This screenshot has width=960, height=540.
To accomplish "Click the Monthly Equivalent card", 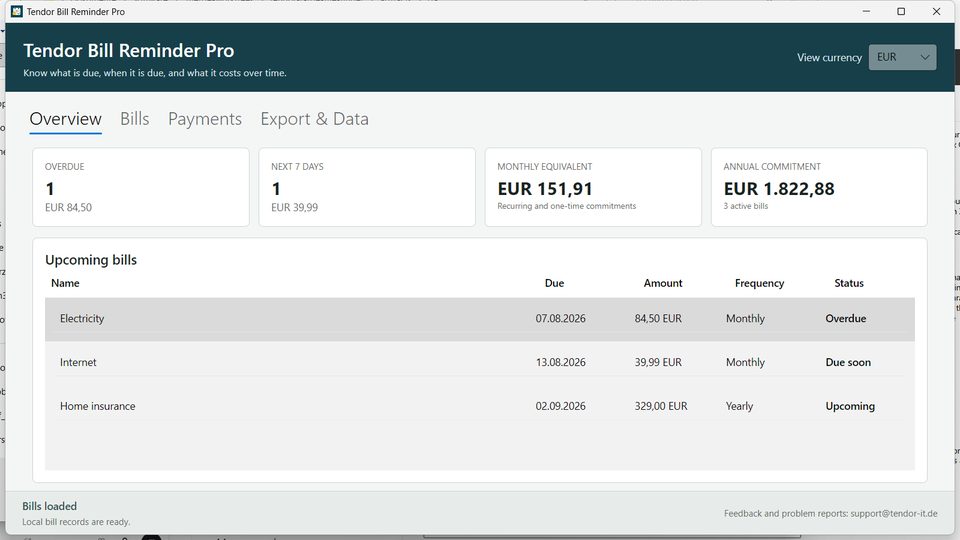I will click(x=593, y=187).
